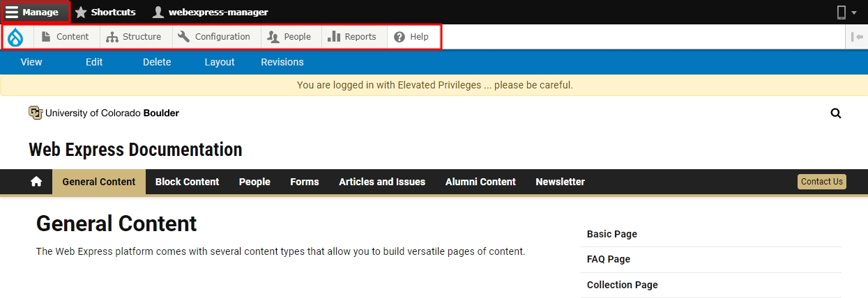Screen dimensions: 868x298
Task: Click the toolbar orientation toggle arrow
Action: 858,37
